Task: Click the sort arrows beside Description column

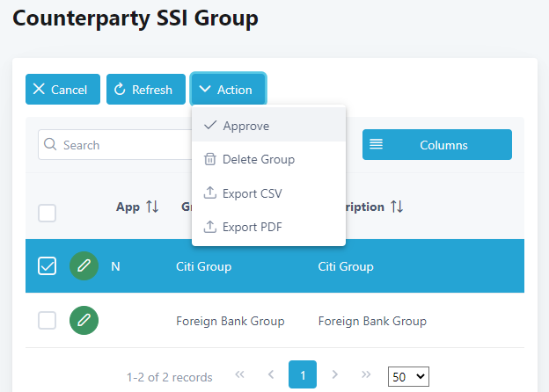Action: [397, 207]
